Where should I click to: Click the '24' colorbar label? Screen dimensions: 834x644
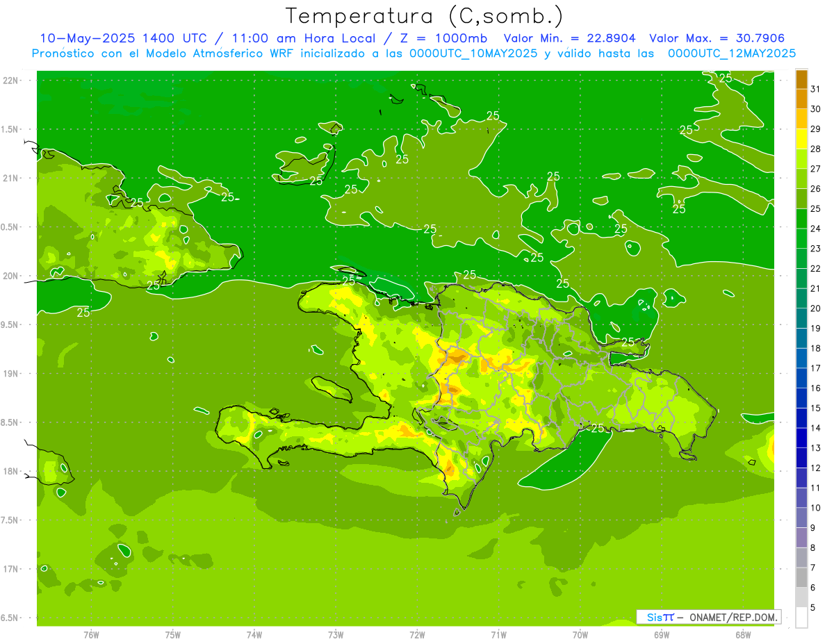click(x=815, y=229)
